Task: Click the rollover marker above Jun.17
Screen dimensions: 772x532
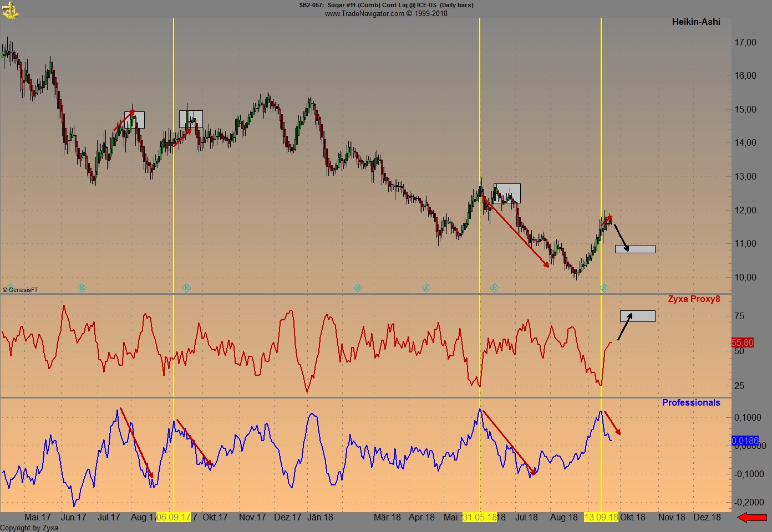Action: pos(82,288)
